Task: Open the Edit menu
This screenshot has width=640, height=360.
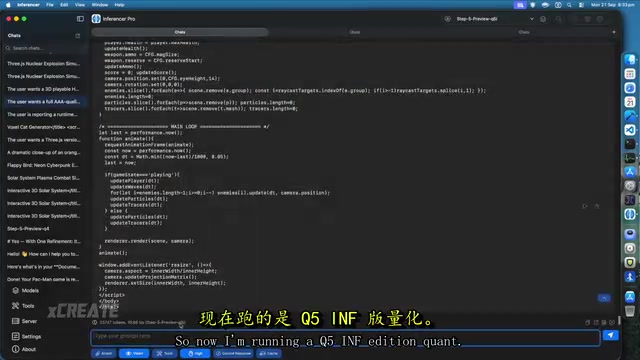Action: point(64,5)
